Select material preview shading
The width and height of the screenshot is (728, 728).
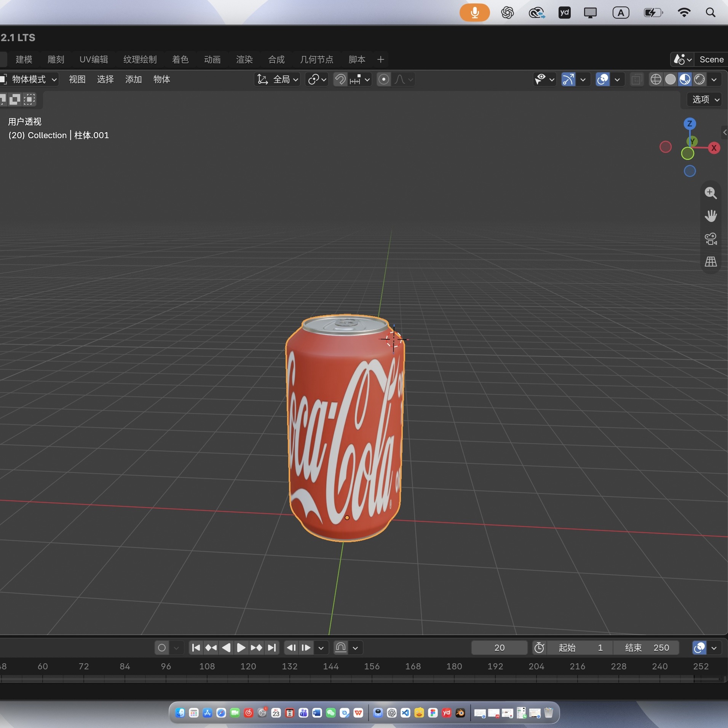click(685, 79)
